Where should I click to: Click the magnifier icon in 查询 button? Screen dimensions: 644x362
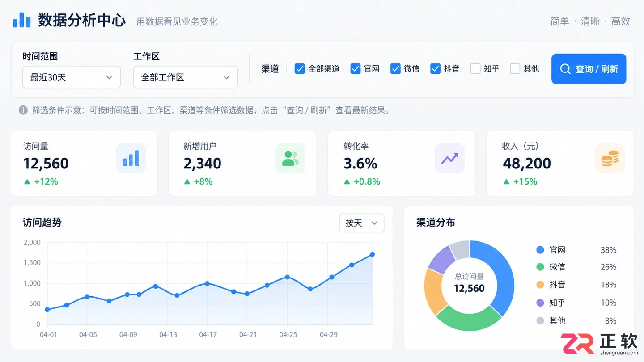[x=565, y=69]
